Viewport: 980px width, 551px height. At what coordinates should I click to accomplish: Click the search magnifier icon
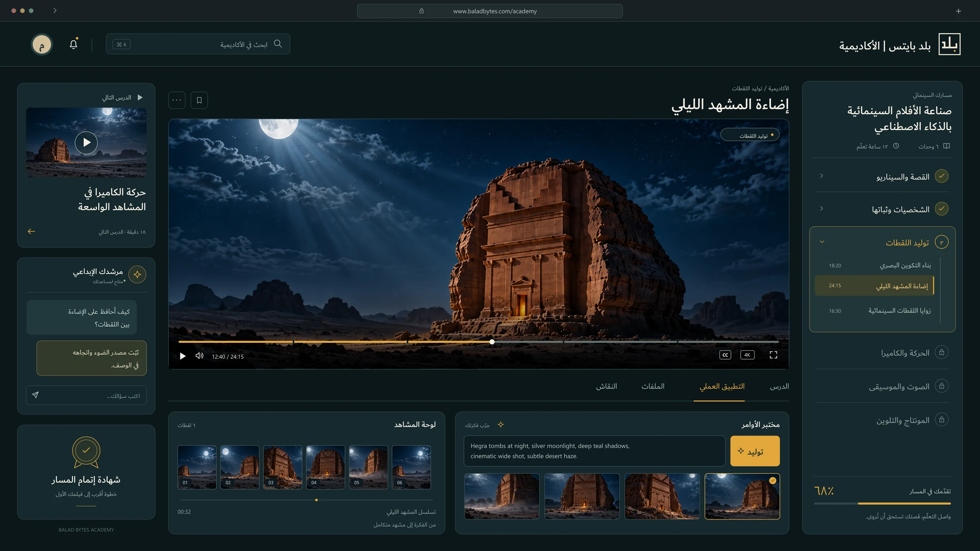click(278, 44)
